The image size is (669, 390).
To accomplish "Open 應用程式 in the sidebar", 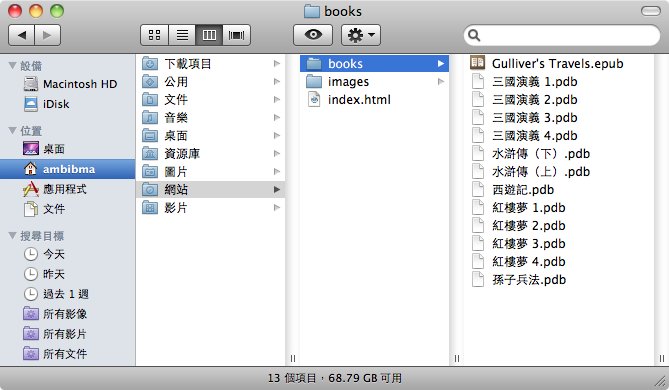I will pos(67,189).
